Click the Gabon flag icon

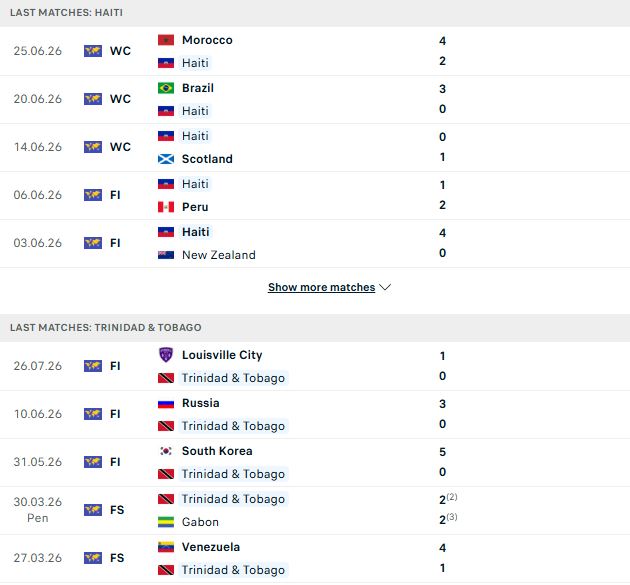click(x=166, y=522)
